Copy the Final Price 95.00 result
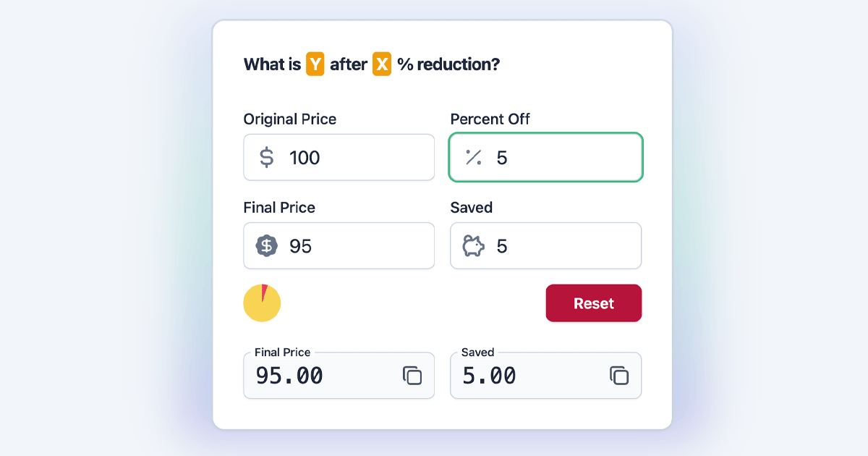 coord(412,376)
